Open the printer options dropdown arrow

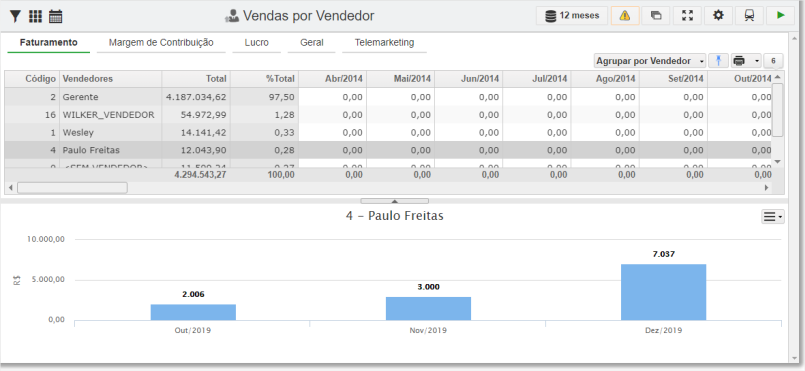click(757, 61)
